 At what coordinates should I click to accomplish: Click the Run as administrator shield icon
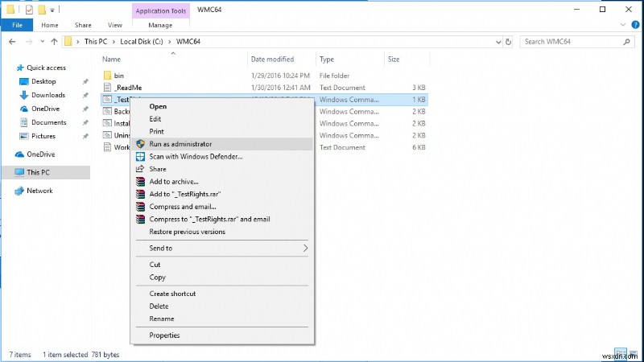pos(140,144)
